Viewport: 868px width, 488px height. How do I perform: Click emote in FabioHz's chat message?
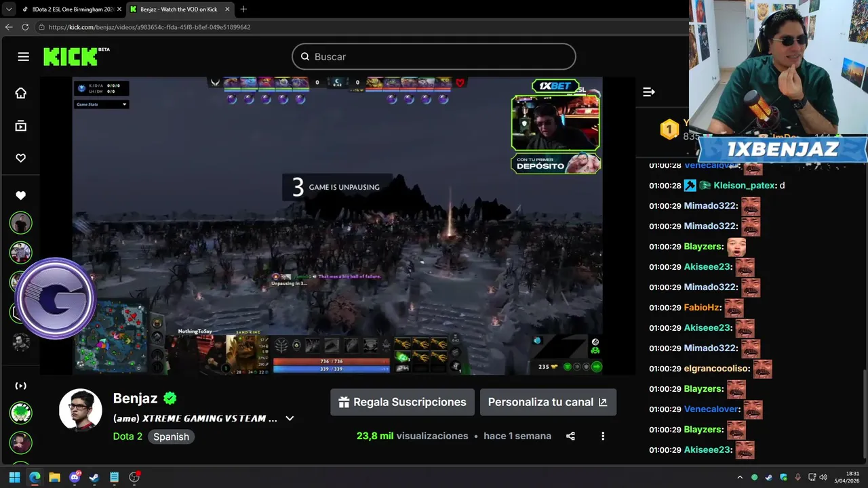[734, 308]
